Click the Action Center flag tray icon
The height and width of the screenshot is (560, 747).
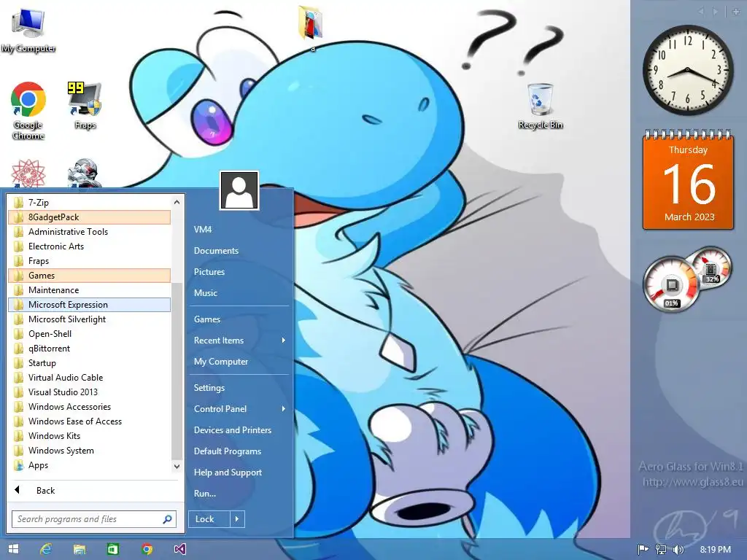(643, 550)
